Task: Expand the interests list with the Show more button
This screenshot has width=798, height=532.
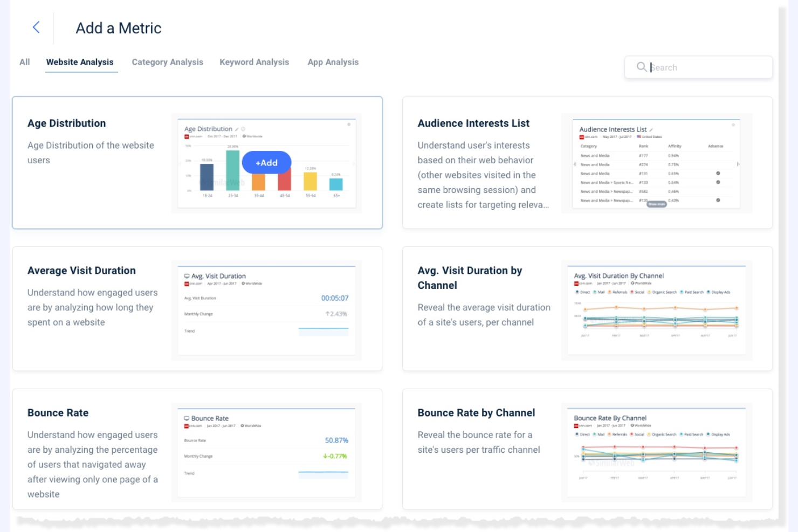Action: pos(657,204)
